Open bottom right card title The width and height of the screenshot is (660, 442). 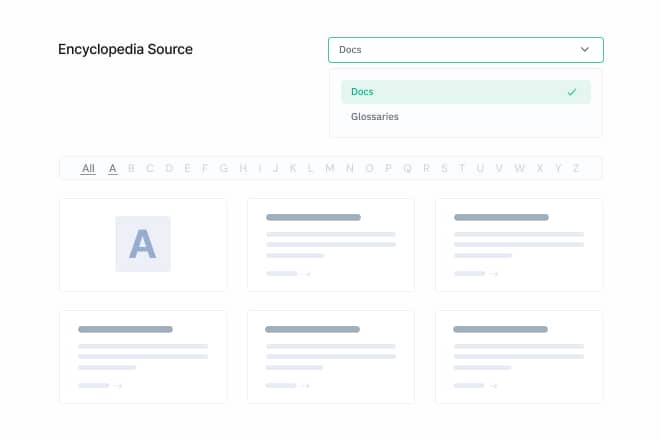tap(500, 329)
